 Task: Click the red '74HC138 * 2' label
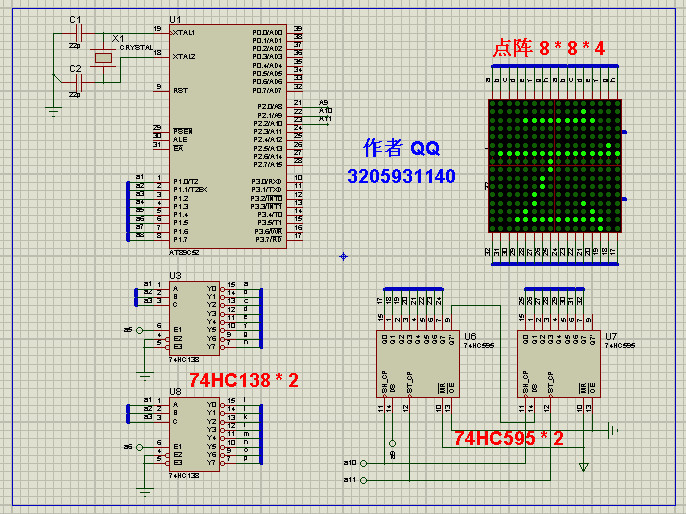pyautogui.click(x=244, y=380)
